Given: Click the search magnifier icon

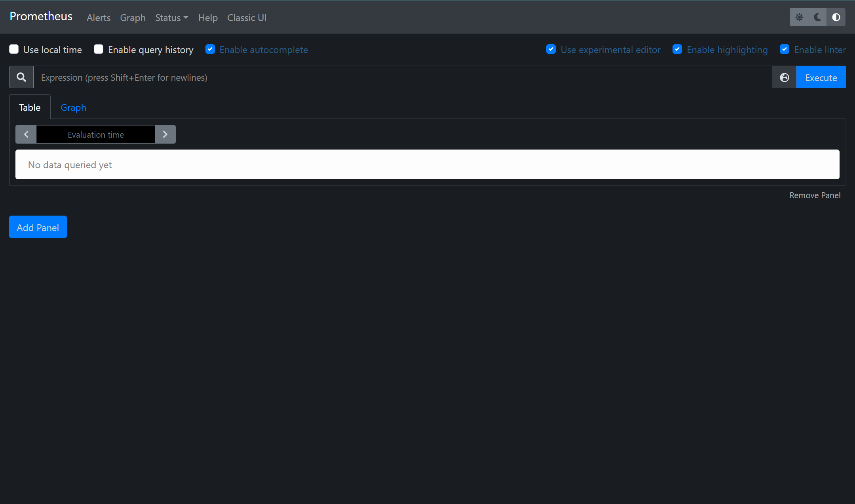Looking at the screenshot, I should (x=21, y=77).
